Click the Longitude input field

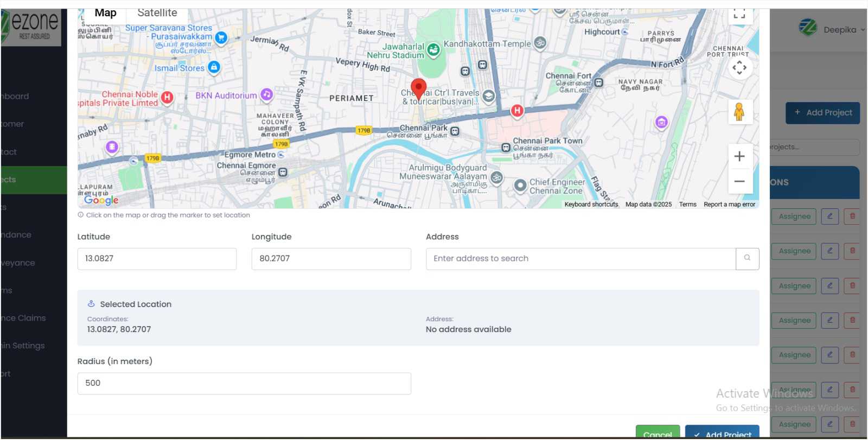coord(331,259)
